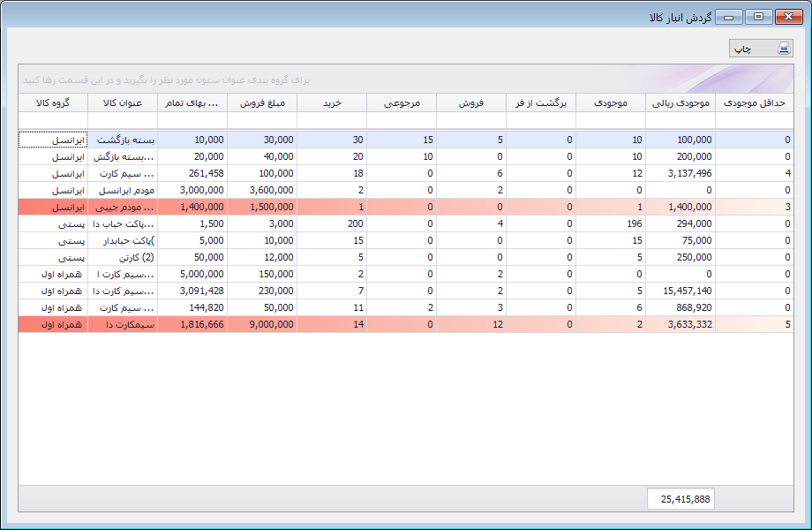Click the cell showing 261,458
This screenshot has height=530, width=812.
[192, 173]
